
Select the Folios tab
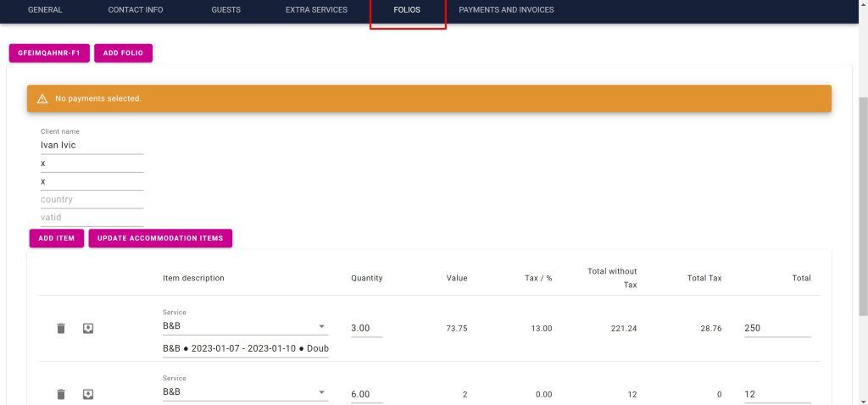[407, 10]
